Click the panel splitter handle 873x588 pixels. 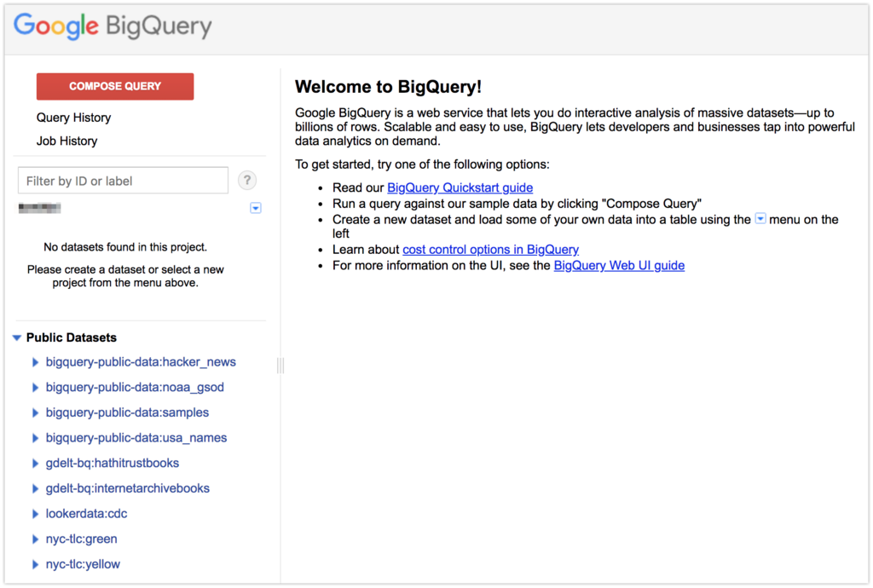[x=280, y=366]
